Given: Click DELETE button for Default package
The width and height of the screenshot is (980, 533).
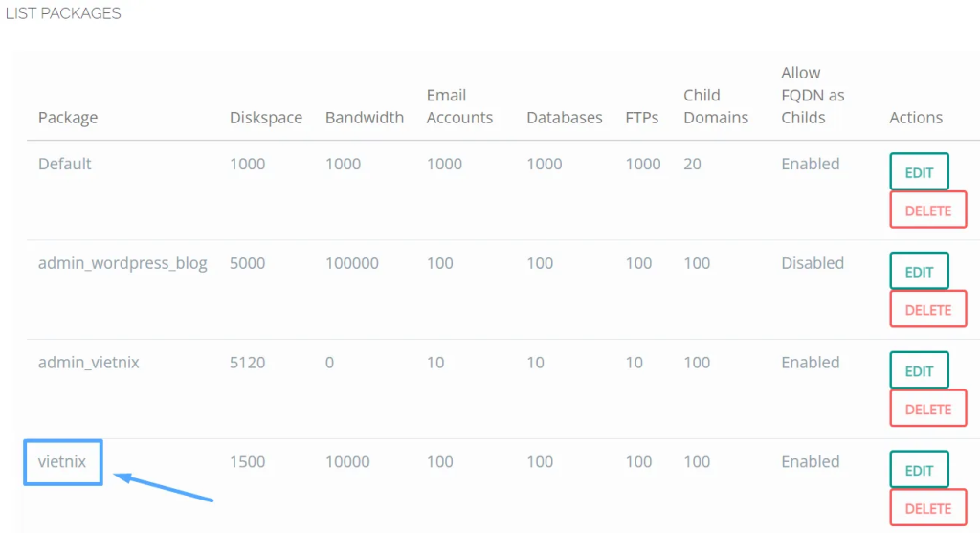Looking at the screenshot, I should click(x=927, y=211).
